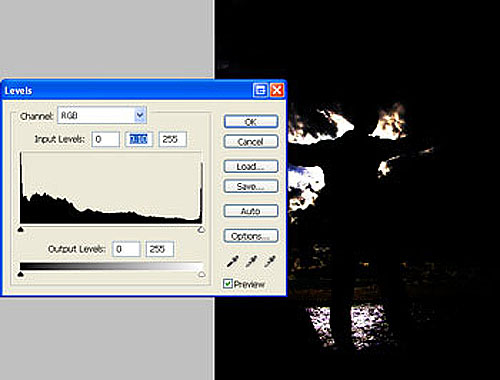The height and width of the screenshot is (380, 500).
Task: Close the Levels dialog window
Action: (277, 90)
